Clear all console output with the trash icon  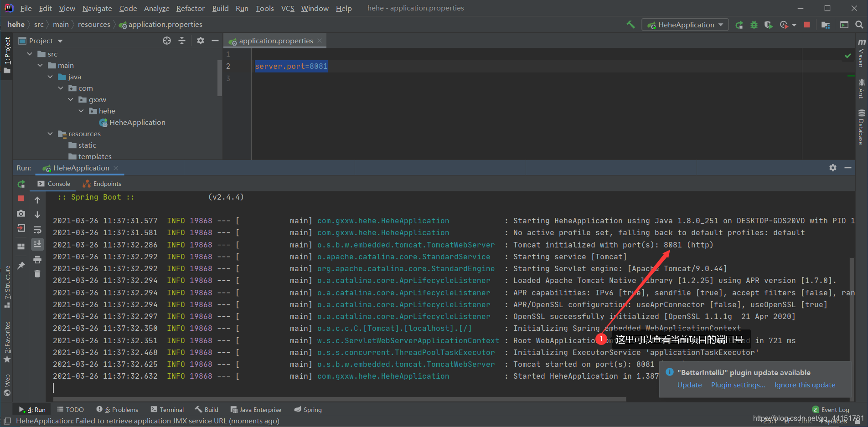pos(37,274)
